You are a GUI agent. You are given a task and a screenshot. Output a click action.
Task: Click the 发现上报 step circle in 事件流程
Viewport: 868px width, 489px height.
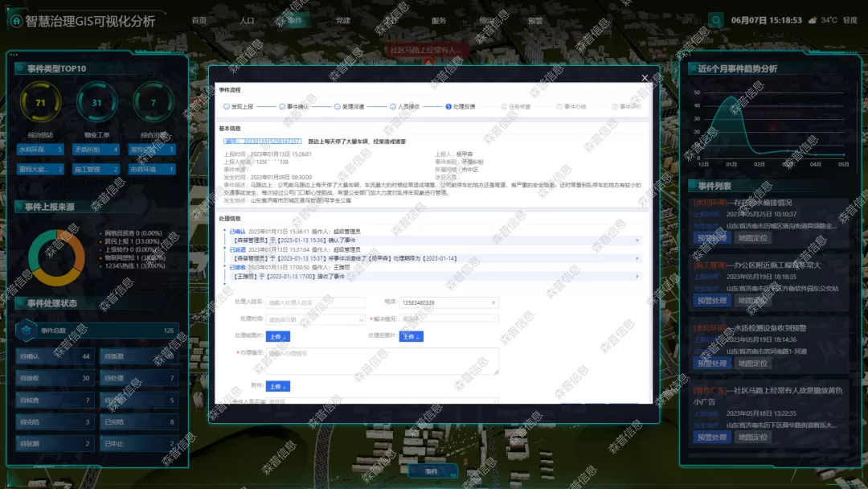[227, 107]
